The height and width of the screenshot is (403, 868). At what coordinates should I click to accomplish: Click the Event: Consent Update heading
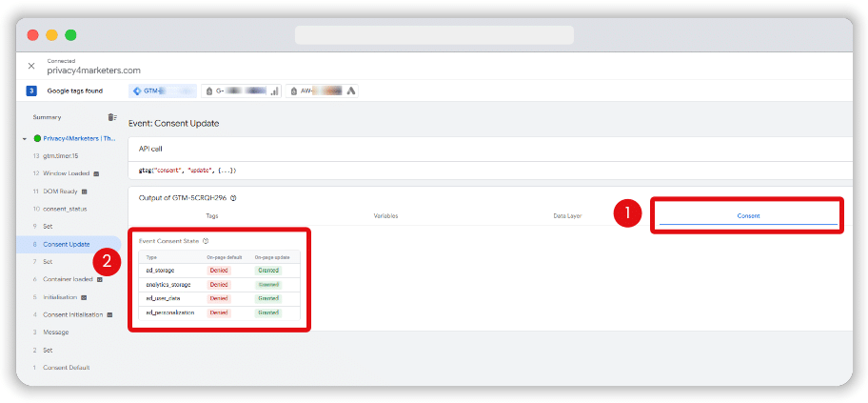click(x=174, y=123)
